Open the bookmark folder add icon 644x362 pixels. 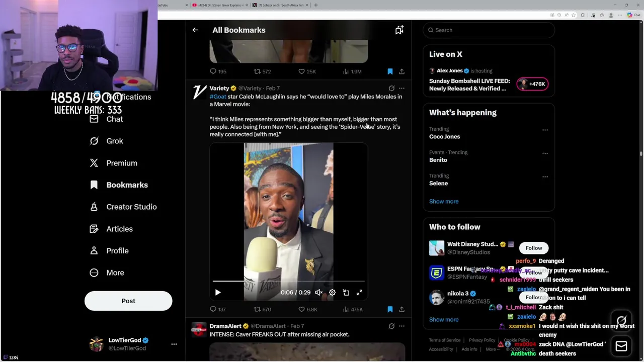(x=399, y=30)
